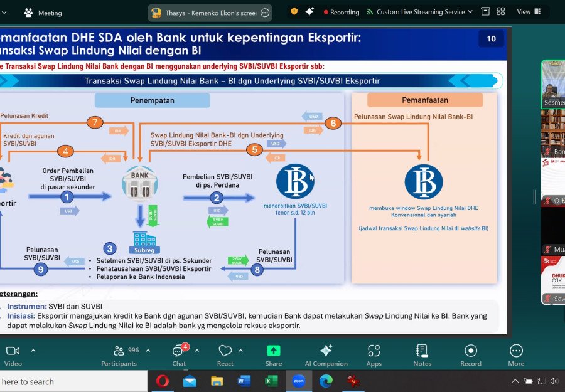
Task: Click the BI logo in Penempatan section
Action: (x=295, y=181)
